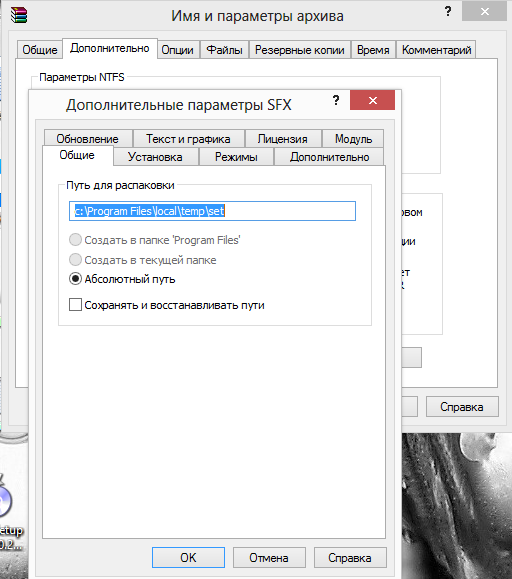Image resolution: width=512 pixels, height=579 pixels.
Task: Close the SFX parameters dialog with red X
Action: (372, 100)
